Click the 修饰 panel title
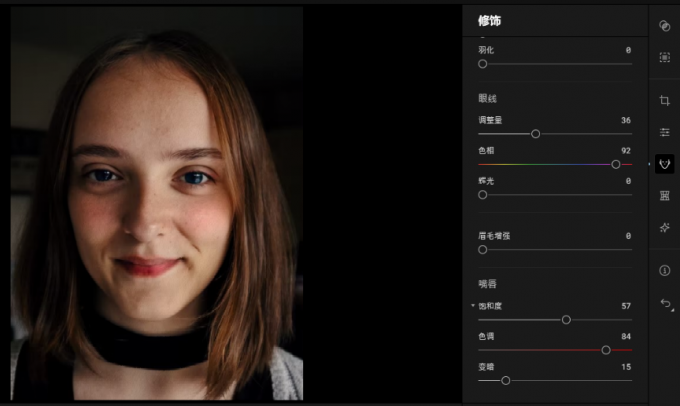Image resolution: width=680 pixels, height=406 pixels. coord(490,20)
